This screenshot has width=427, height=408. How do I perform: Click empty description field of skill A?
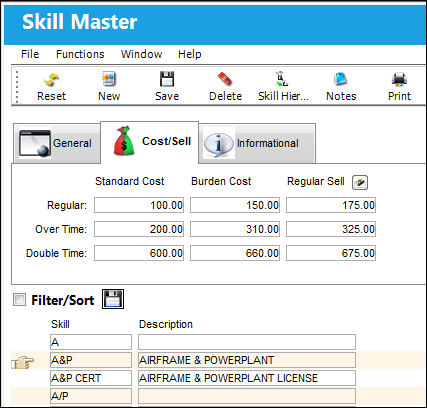247,342
